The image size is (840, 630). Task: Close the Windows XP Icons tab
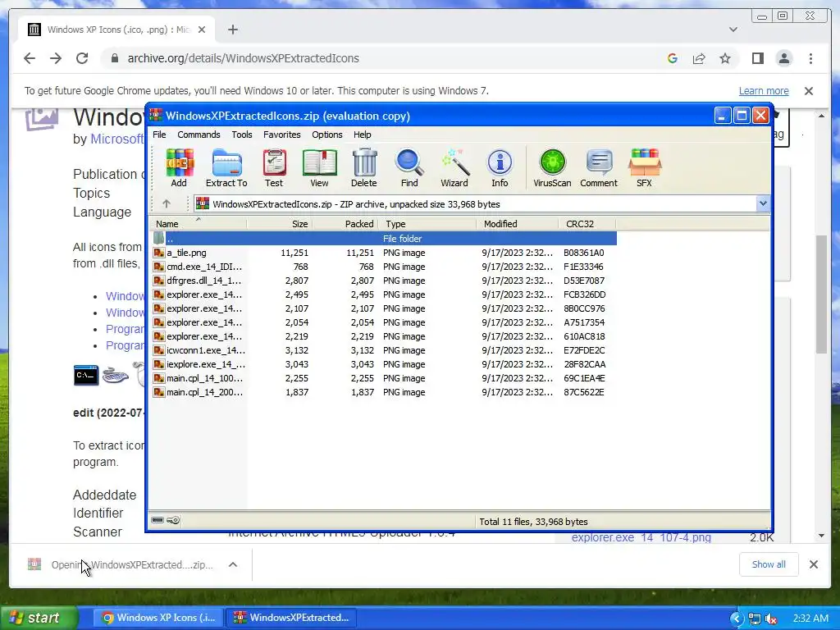pyautogui.click(x=202, y=30)
